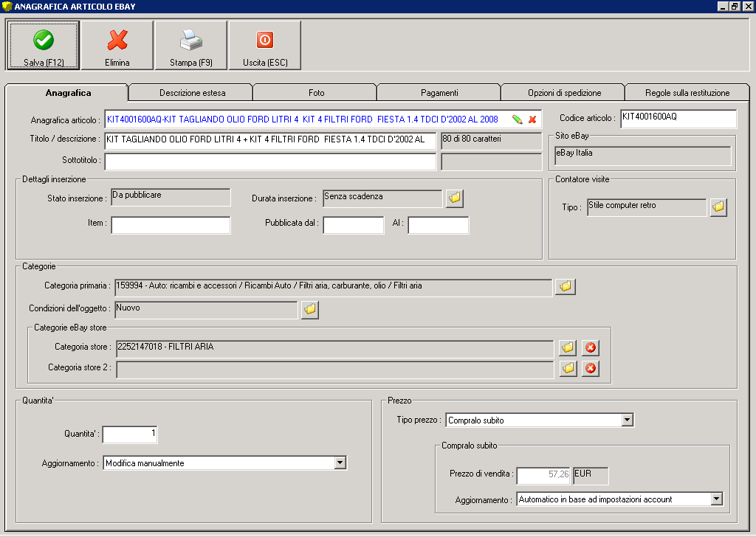Delete the record using Elimina
This screenshot has width=756, height=537.
point(117,46)
